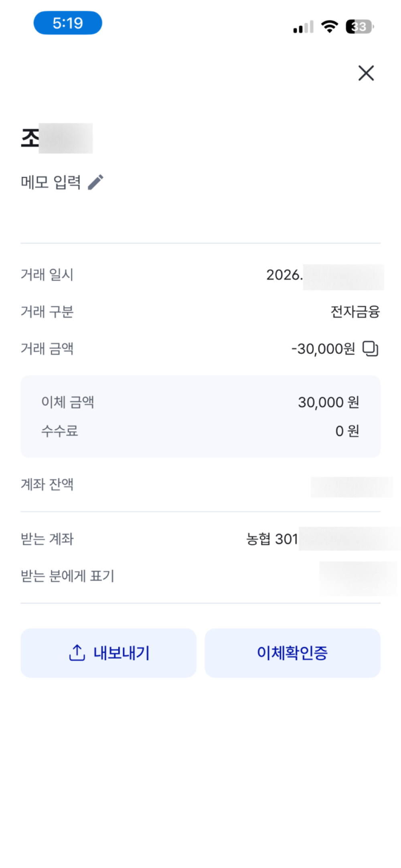Tap the 계좌 잔액 label

coord(47,484)
